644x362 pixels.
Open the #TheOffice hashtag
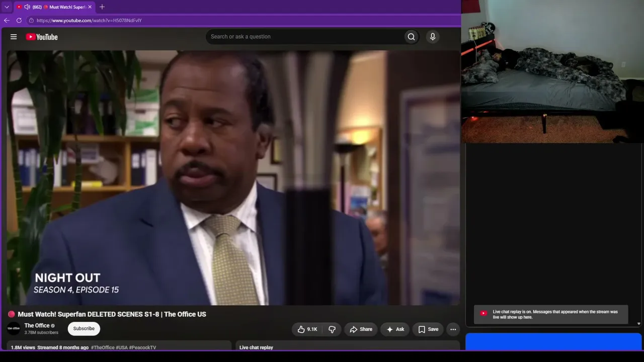(103, 347)
